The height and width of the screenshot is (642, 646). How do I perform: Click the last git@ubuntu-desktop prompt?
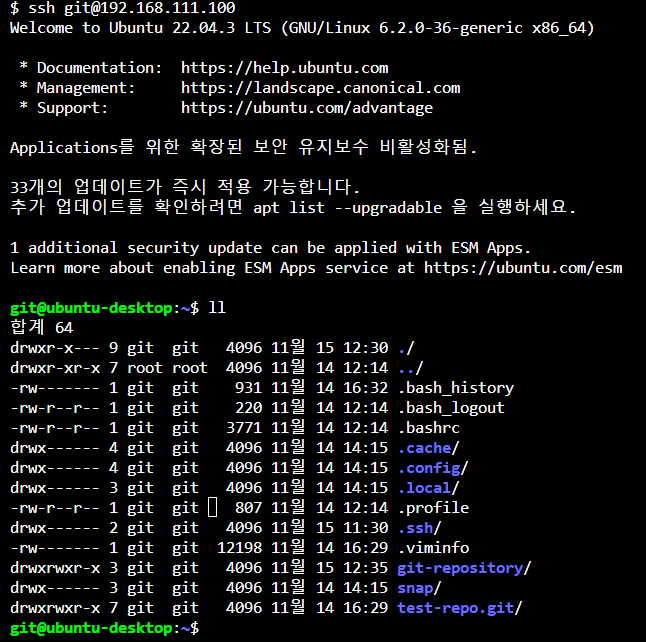click(104, 628)
